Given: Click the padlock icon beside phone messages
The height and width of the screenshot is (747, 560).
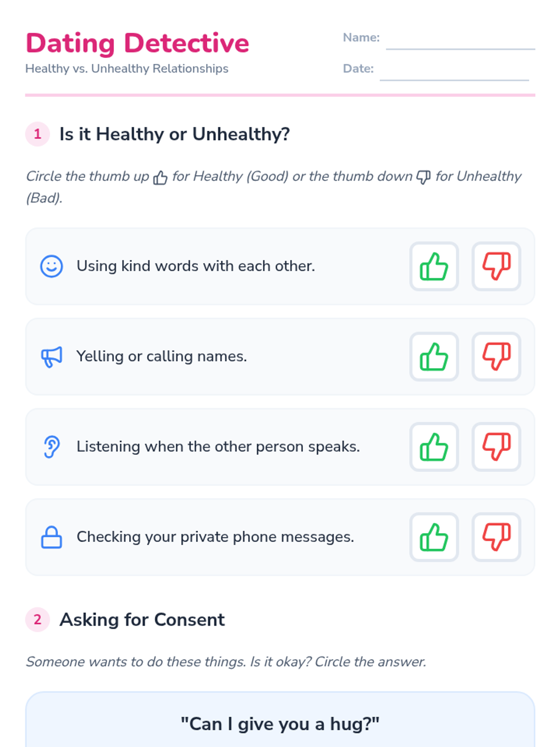Looking at the screenshot, I should [51, 537].
